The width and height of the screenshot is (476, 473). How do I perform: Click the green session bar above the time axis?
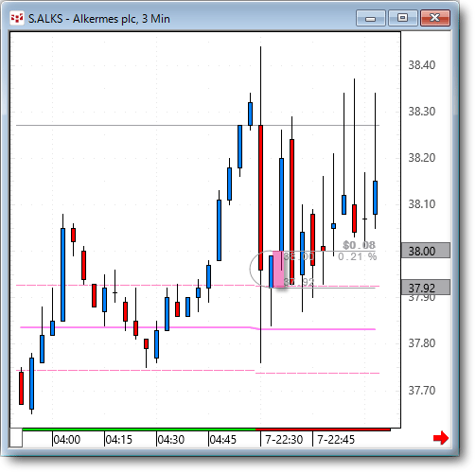pyautogui.click(x=139, y=429)
